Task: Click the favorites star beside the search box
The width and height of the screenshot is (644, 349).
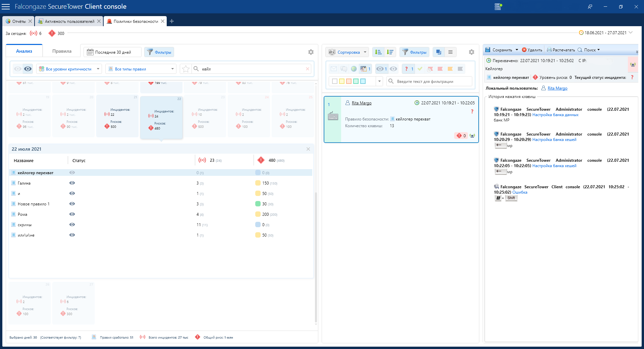Action: pos(185,69)
